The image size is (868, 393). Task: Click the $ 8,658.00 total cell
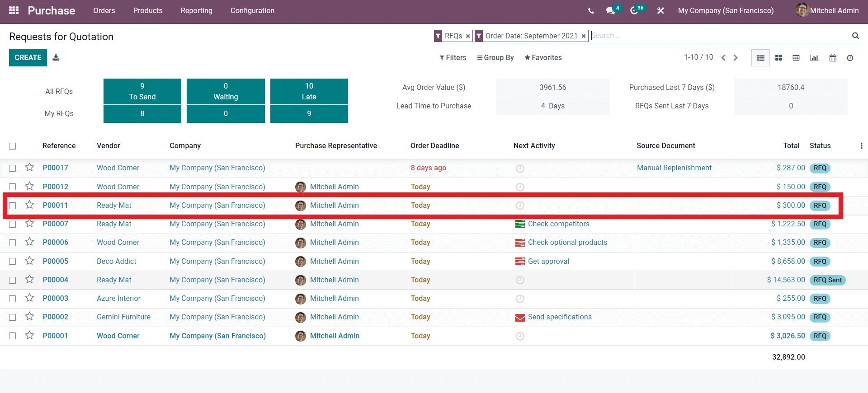(788, 261)
